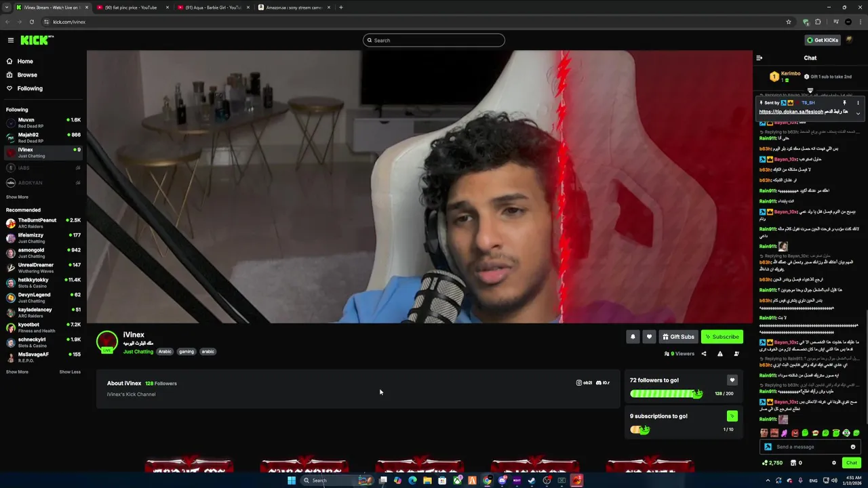Expand pinned message with chevron
The width and height of the screenshot is (868, 488).
point(858,113)
